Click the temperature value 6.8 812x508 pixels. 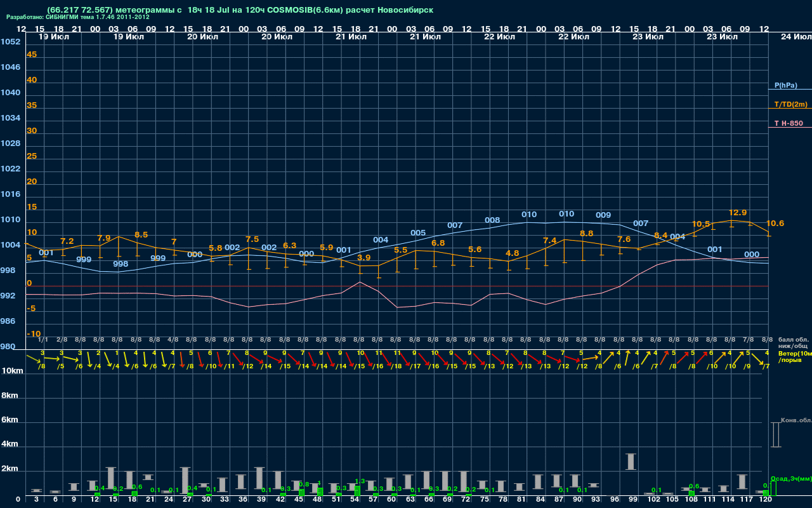[438, 243]
